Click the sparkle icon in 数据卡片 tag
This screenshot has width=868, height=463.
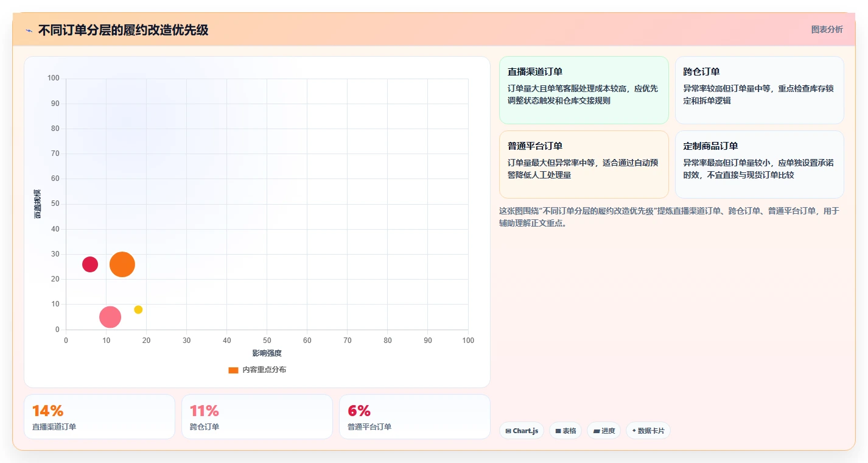click(634, 431)
